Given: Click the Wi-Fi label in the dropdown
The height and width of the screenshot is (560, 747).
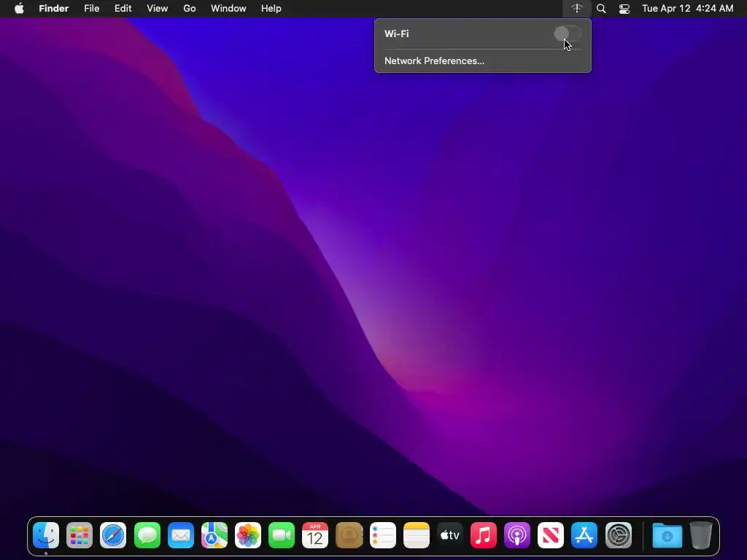Looking at the screenshot, I should click(x=397, y=34).
